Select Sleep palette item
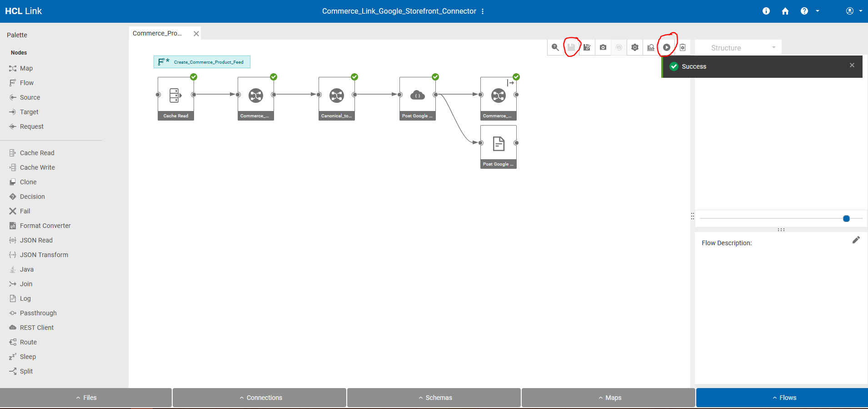 point(22,357)
